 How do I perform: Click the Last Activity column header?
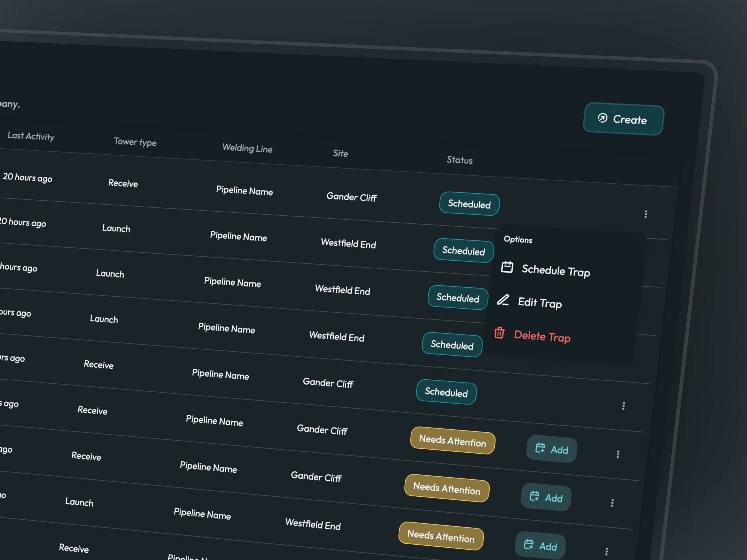point(31,136)
